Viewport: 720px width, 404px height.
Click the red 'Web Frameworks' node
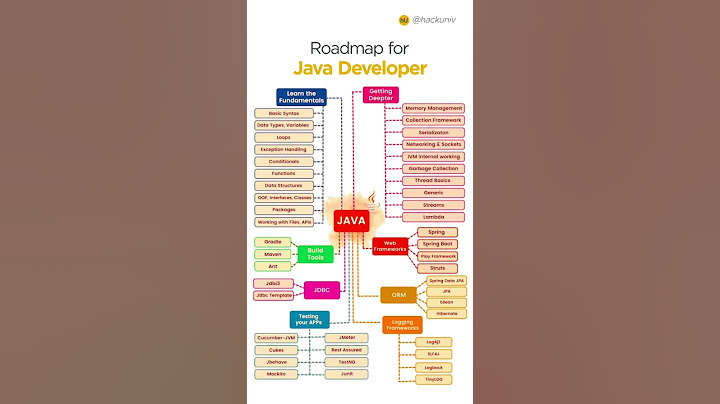[390, 246]
